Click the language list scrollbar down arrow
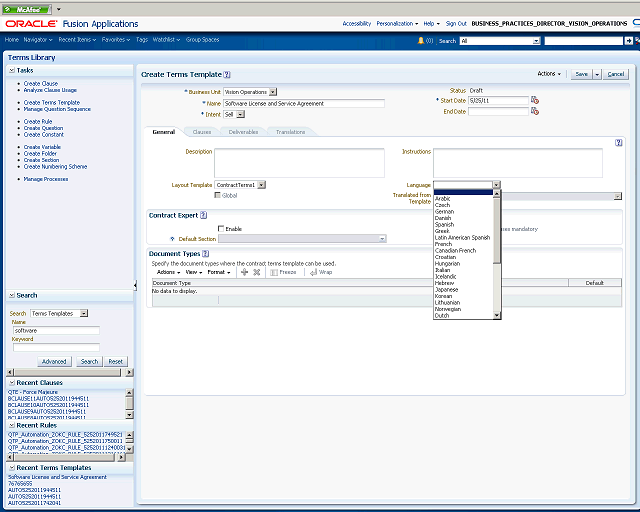 pyautogui.click(x=497, y=315)
